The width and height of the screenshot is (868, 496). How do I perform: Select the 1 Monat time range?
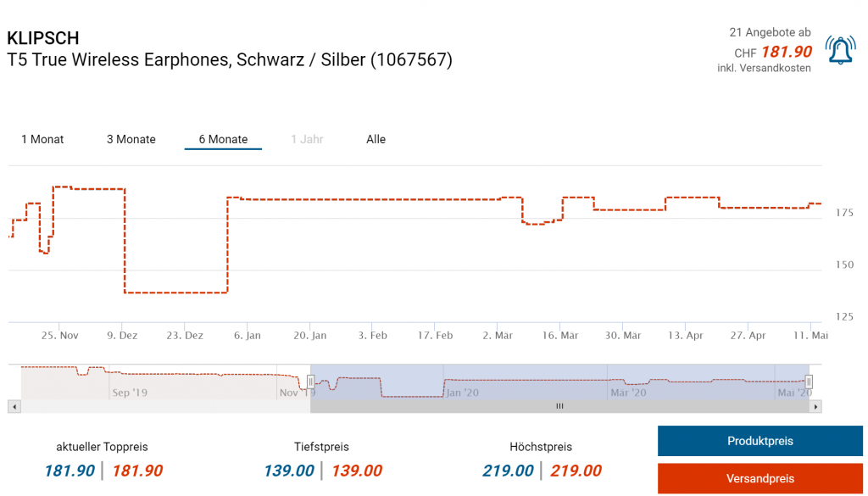tap(42, 139)
